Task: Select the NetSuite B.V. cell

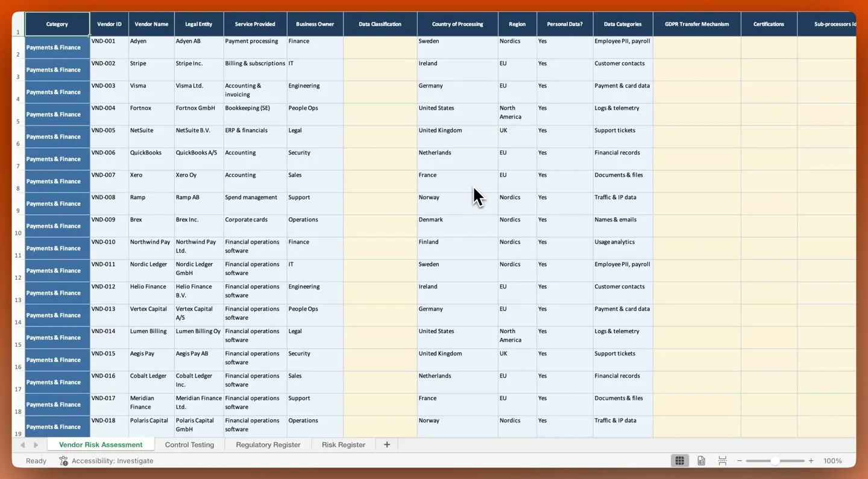Action: pyautogui.click(x=199, y=137)
